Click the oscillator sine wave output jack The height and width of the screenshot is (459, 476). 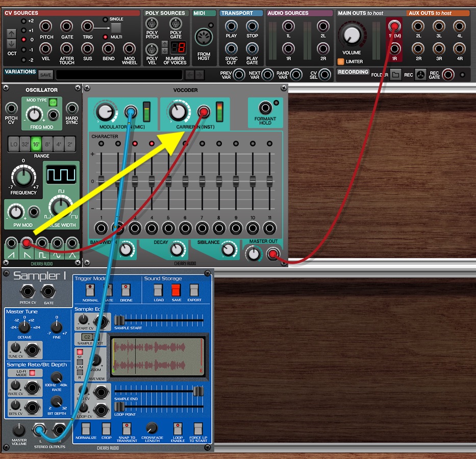(57, 243)
